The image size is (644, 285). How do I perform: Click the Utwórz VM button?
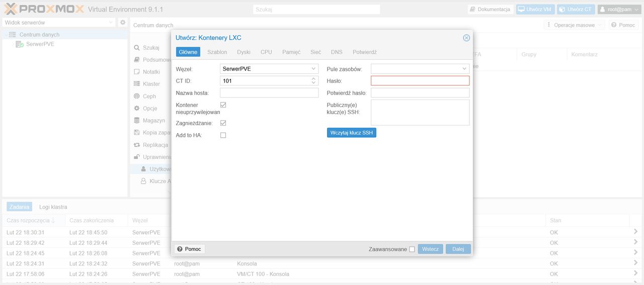[535, 10]
